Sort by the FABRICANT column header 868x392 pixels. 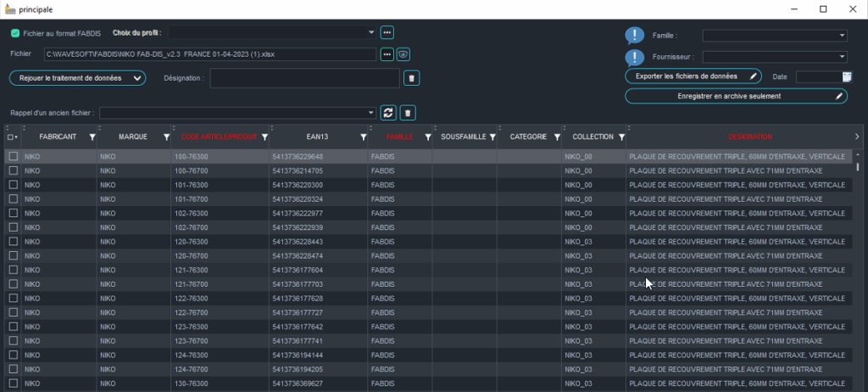click(x=58, y=137)
